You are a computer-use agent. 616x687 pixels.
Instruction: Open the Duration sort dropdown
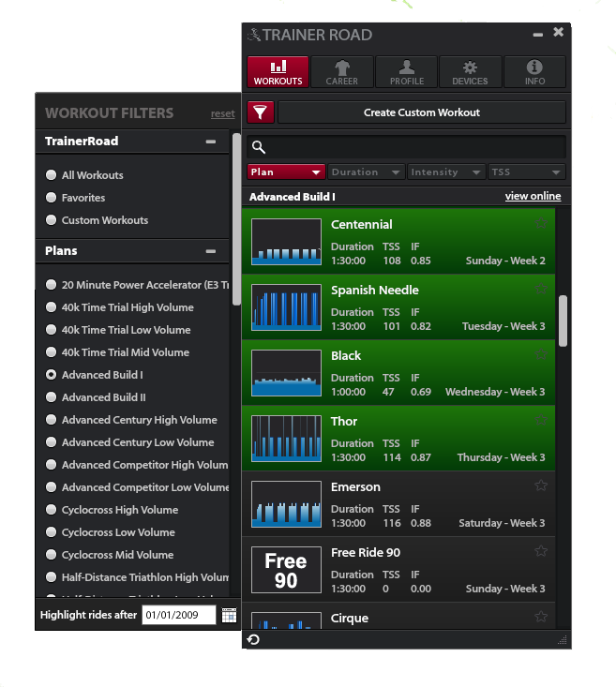pyautogui.click(x=367, y=172)
